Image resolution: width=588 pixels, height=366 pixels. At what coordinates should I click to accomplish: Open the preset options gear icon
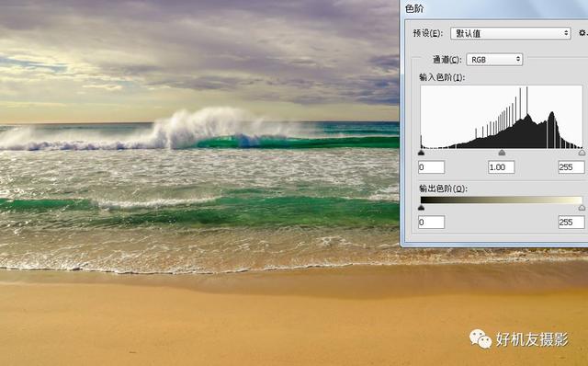pos(582,33)
